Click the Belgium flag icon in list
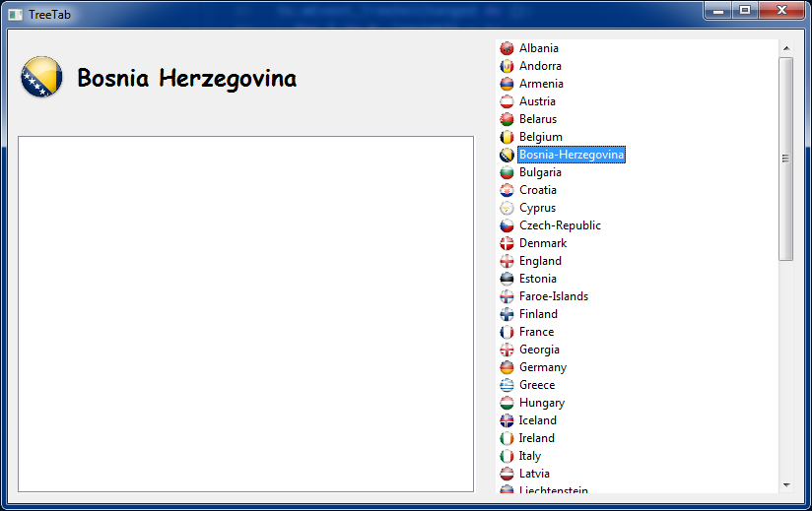 click(507, 137)
